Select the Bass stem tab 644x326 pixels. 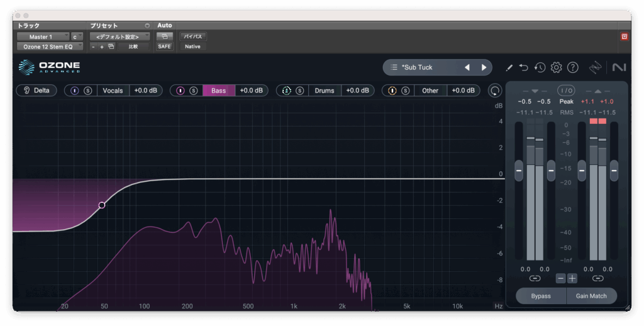[x=218, y=91]
